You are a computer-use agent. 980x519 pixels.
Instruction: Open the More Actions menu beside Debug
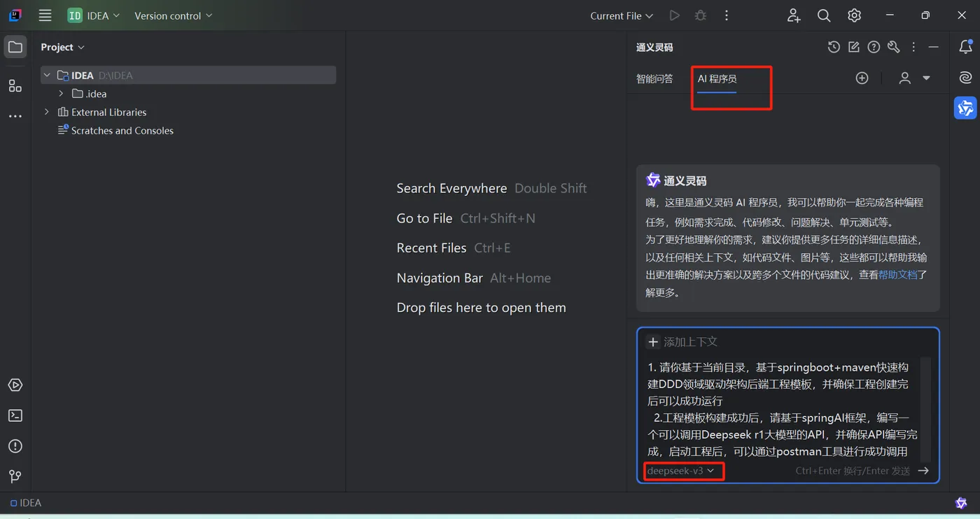tap(727, 15)
